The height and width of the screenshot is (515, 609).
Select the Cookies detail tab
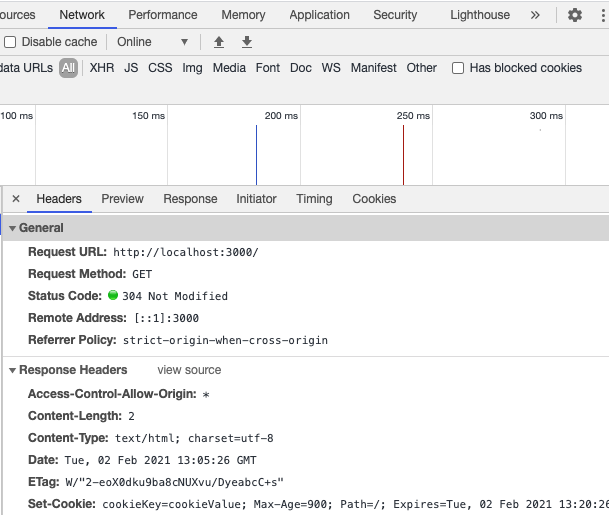pyautogui.click(x=374, y=199)
